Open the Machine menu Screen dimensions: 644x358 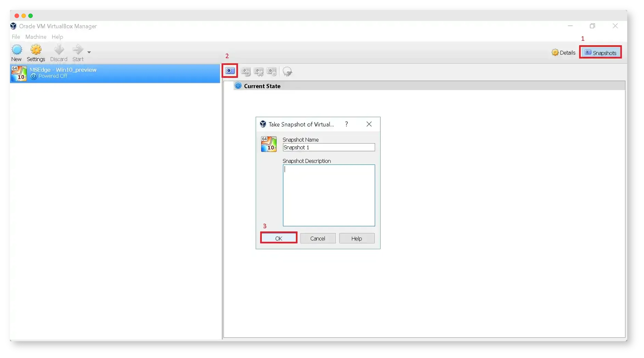point(36,37)
